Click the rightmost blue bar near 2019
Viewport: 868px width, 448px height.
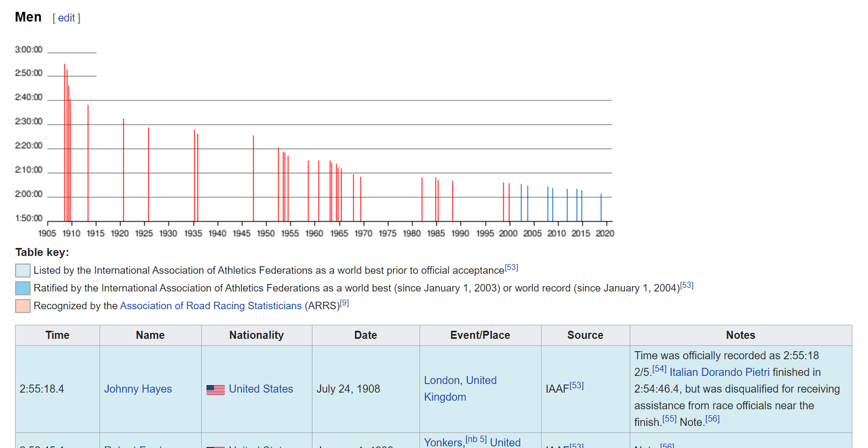[x=601, y=208]
